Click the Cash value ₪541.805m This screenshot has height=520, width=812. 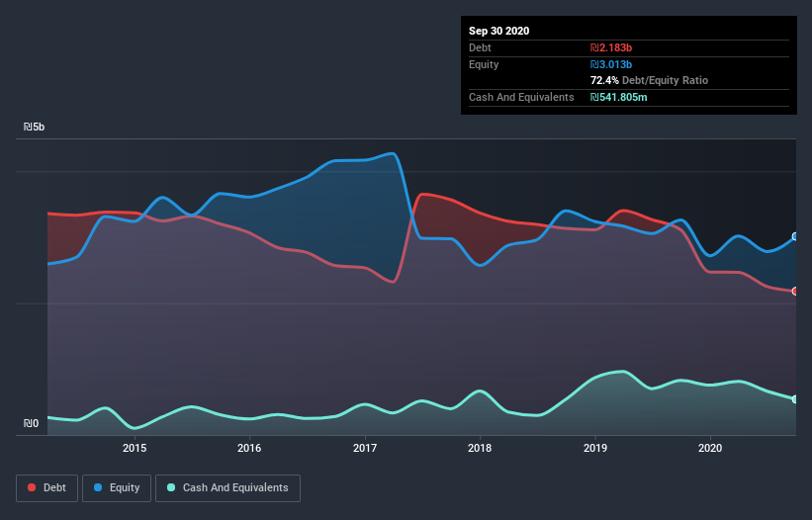coord(619,97)
